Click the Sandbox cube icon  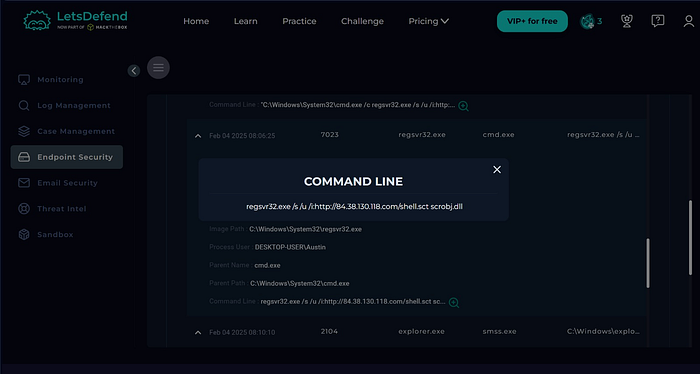tap(24, 235)
